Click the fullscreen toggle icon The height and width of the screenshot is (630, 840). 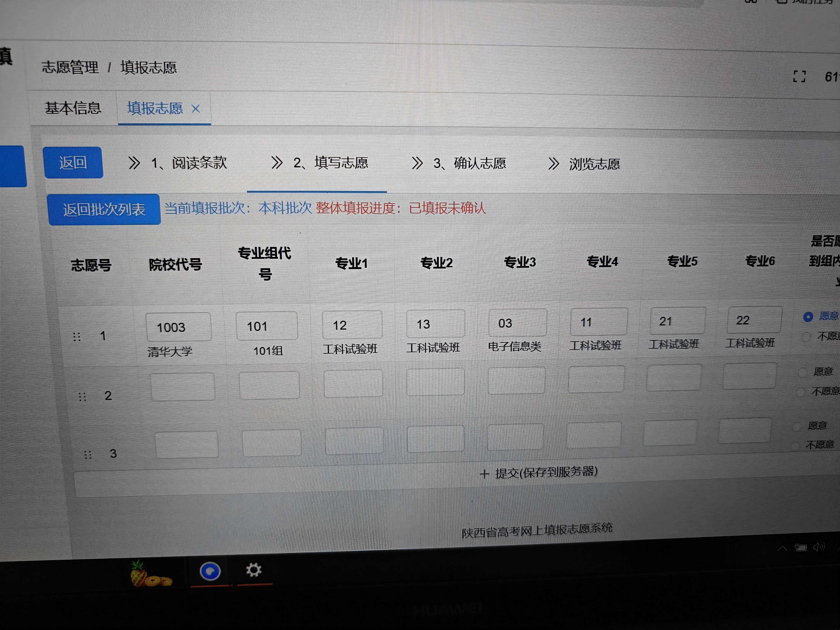coord(799,76)
